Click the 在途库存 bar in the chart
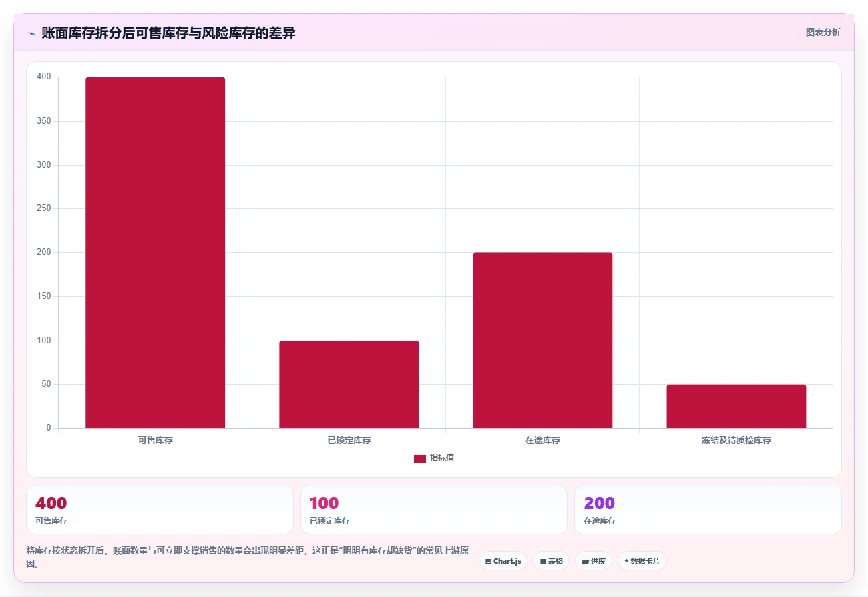 pos(542,340)
